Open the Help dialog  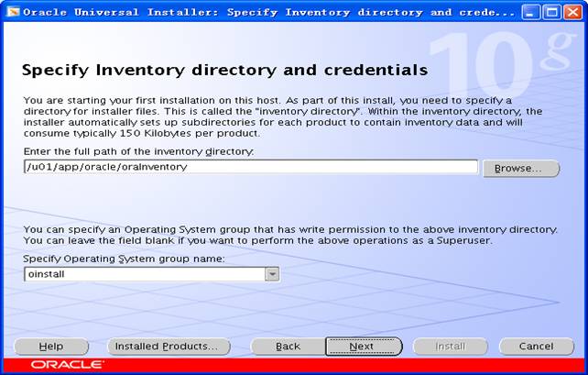(51, 346)
